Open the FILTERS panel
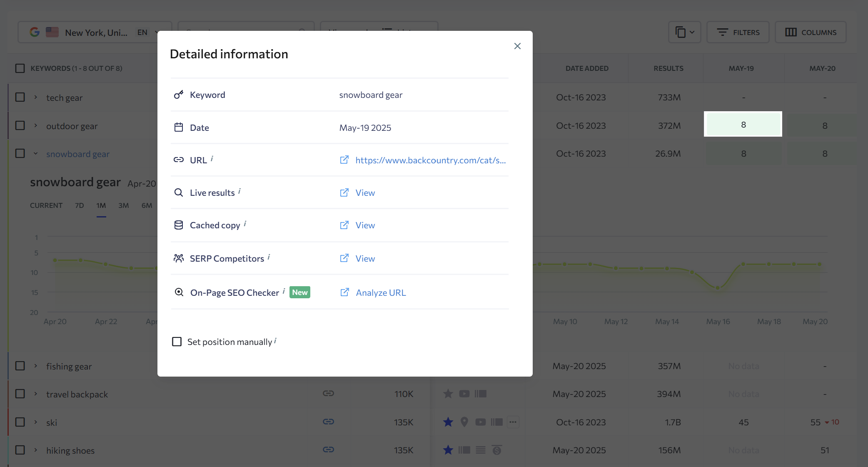The image size is (868, 467). tap(738, 32)
